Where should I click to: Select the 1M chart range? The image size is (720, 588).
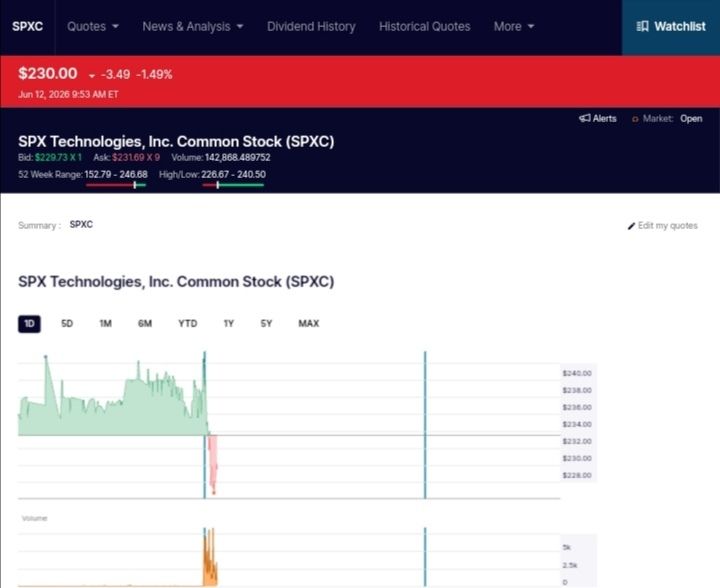pos(106,324)
